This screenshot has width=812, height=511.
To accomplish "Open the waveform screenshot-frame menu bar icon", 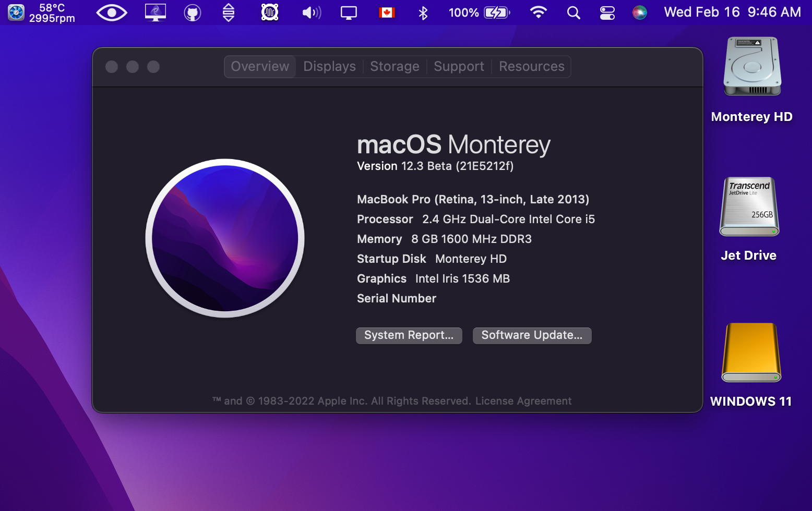I will coord(269,13).
